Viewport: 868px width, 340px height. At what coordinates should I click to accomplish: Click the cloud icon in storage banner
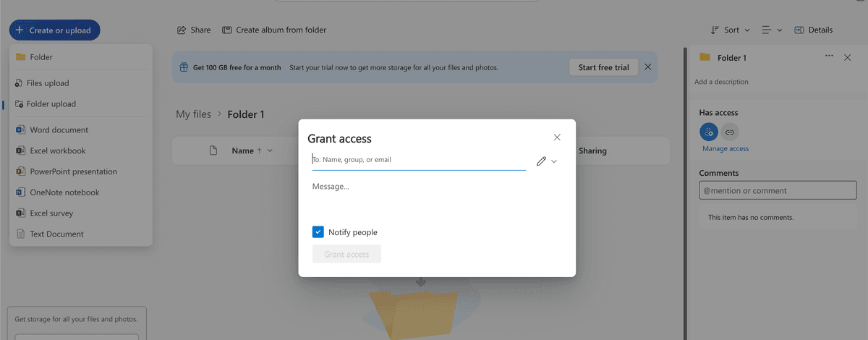point(184,67)
